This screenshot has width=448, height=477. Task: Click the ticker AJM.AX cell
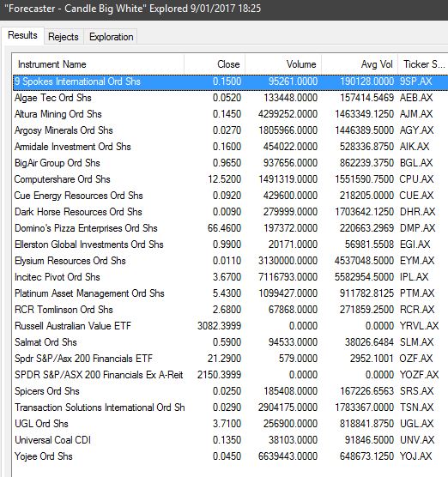coord(416,114)
